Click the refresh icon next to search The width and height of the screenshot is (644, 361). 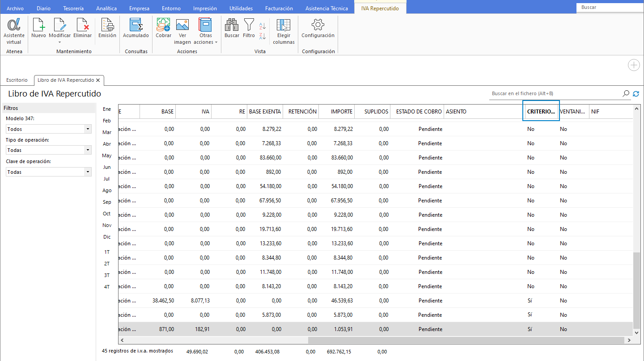coord(636,93)
